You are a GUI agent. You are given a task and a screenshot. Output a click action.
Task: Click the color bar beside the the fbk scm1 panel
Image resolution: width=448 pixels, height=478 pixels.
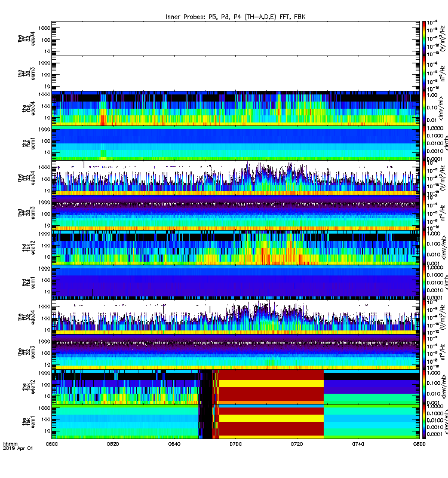tap(424, 422)
